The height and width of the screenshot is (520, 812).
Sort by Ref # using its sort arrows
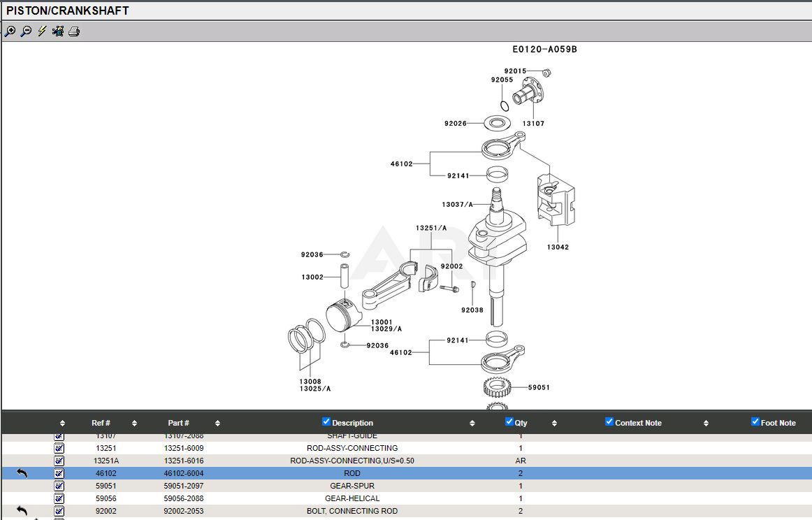point(134,423)
